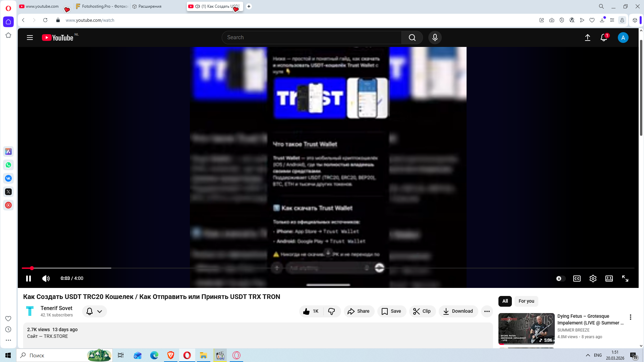Click the Download button

pos(458,311)
